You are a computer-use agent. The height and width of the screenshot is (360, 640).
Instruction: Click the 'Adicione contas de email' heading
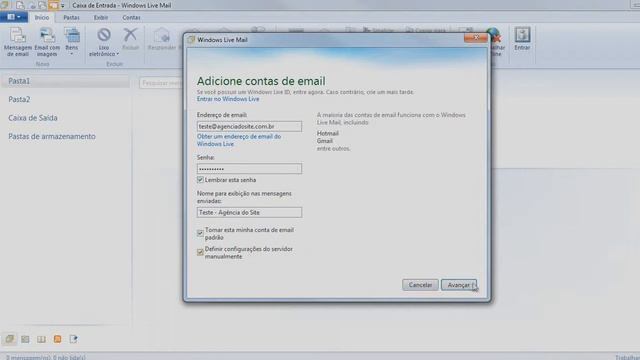point(261,81)
